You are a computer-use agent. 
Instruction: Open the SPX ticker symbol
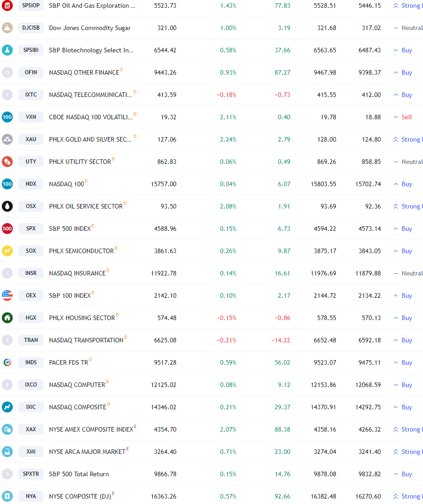[31, 229]
